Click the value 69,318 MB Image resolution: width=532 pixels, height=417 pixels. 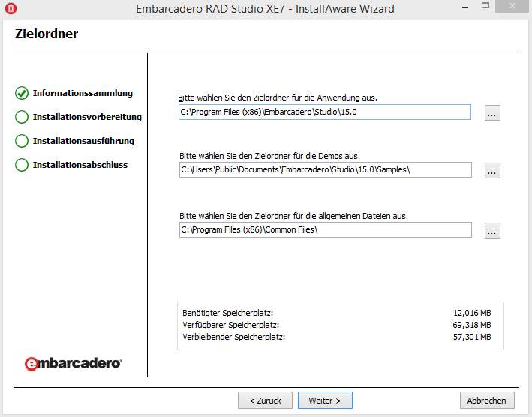(472, 325)
